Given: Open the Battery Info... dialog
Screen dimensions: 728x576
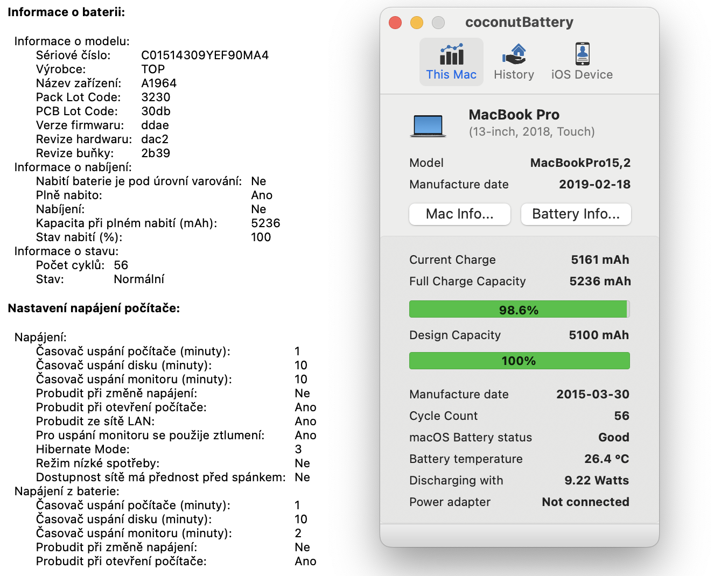Looking at the screenshot, I should click(576, 214).
